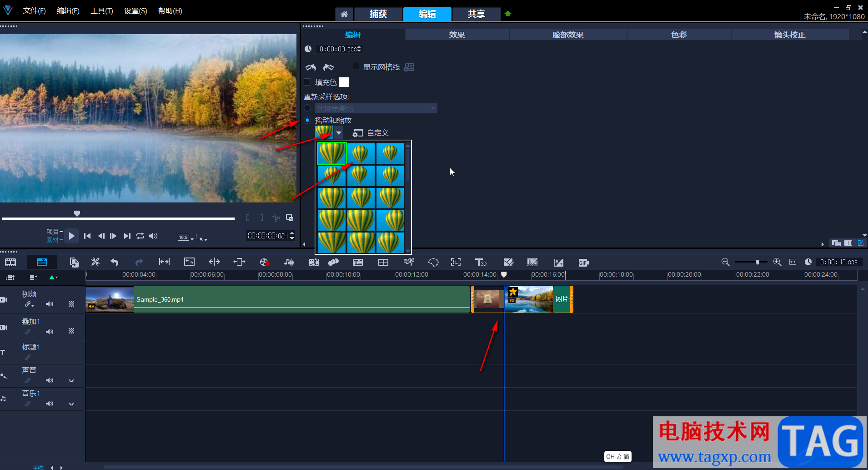Open the pan and zoom preset dropdown arrow
The width and height of the screenshot is (868, 470).
[339, 132]
